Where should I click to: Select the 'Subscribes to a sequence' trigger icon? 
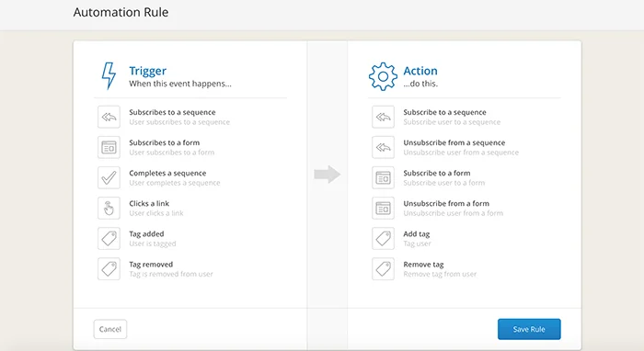tap(109, 117)
